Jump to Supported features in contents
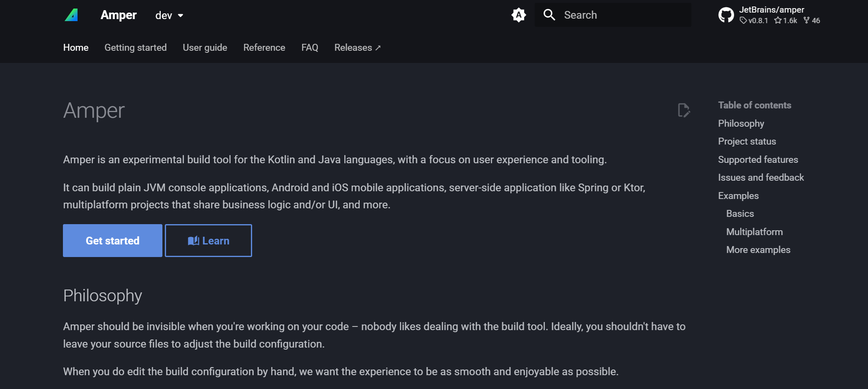This screenshot has height=389, width=868. click(758, 160)
